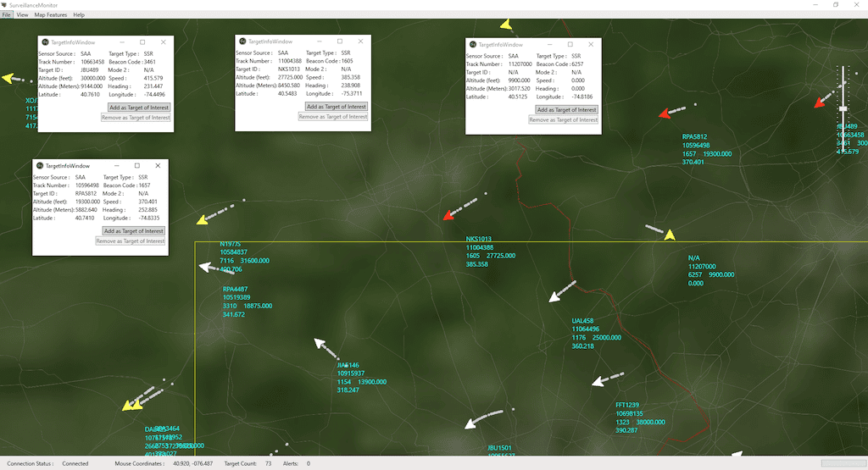Click the 385.358 speed under NKS1013 on the map
The width and height of the screenshot is (868, 470).
click(477, 264)
